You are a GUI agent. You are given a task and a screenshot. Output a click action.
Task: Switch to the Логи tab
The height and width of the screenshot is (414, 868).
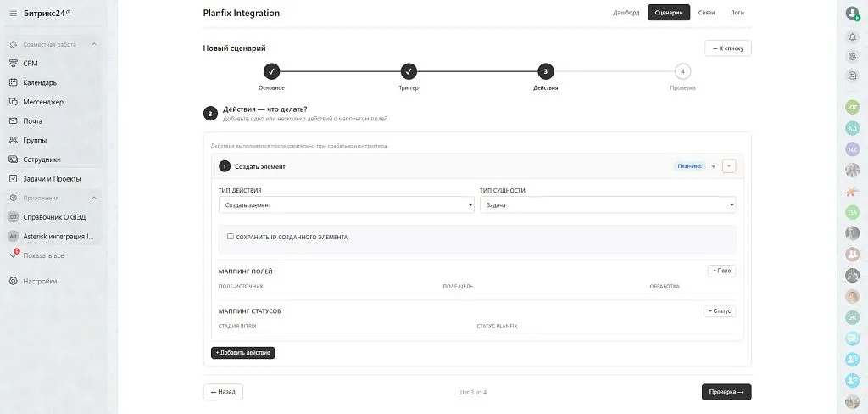tap(737, 13)
